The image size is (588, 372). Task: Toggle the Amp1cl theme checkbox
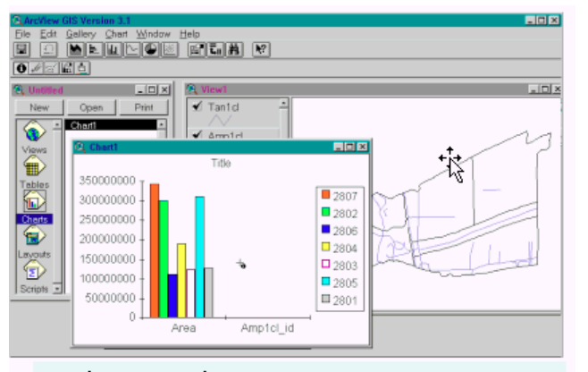[x=197, y=135]
